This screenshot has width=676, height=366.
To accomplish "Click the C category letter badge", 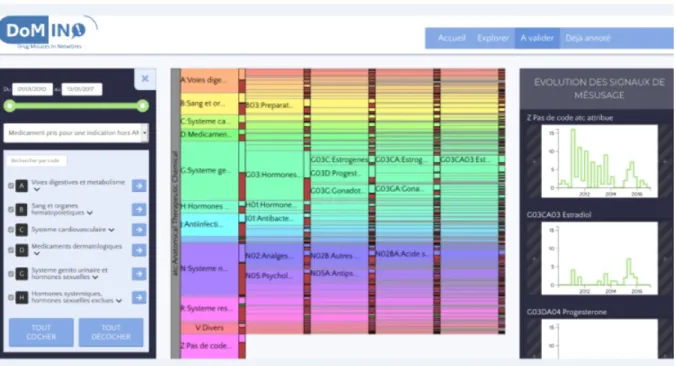I will click(x=22, y=230).
